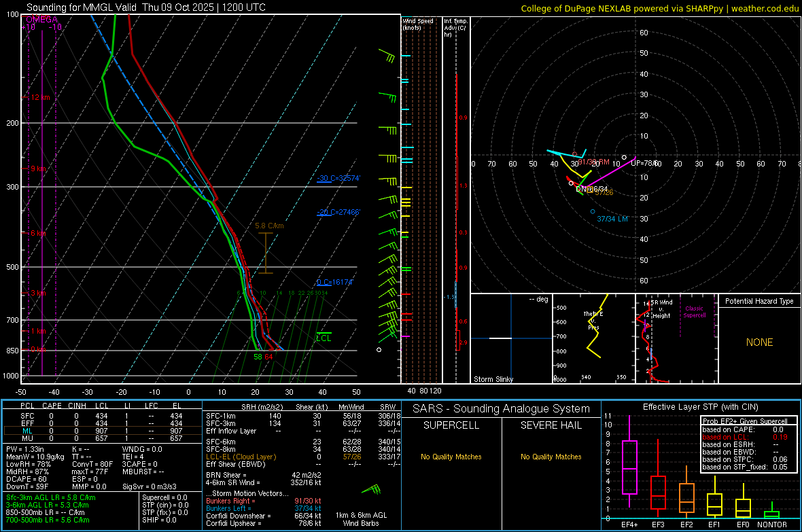
Task: Select the 12 km height marker
Action: 40,97
